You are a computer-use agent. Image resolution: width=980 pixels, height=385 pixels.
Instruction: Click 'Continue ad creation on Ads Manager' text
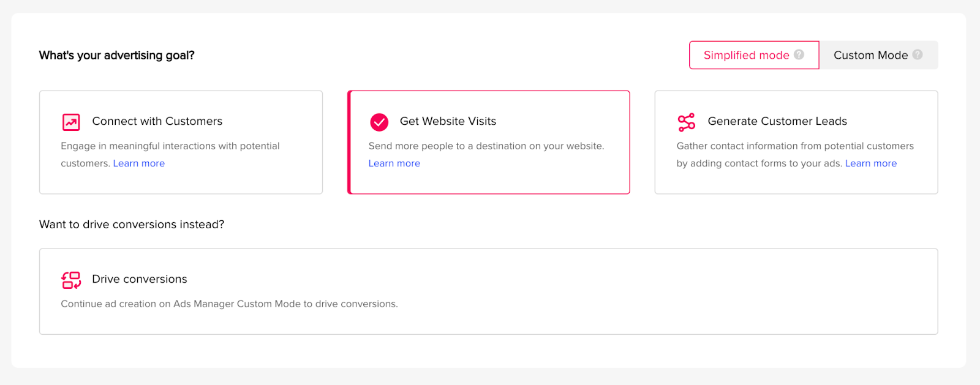tap(229, 304)
